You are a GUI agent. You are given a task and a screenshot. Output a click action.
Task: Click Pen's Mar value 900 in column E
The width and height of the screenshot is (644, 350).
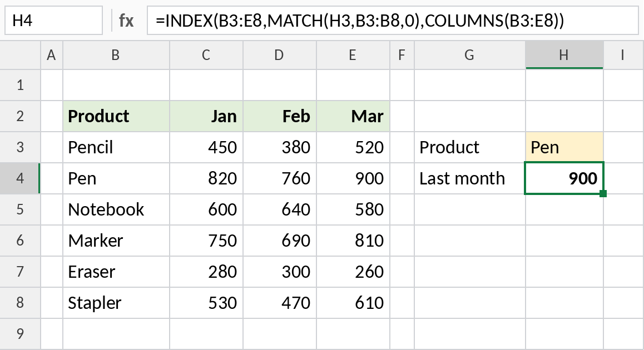click(x=353, y=178)
